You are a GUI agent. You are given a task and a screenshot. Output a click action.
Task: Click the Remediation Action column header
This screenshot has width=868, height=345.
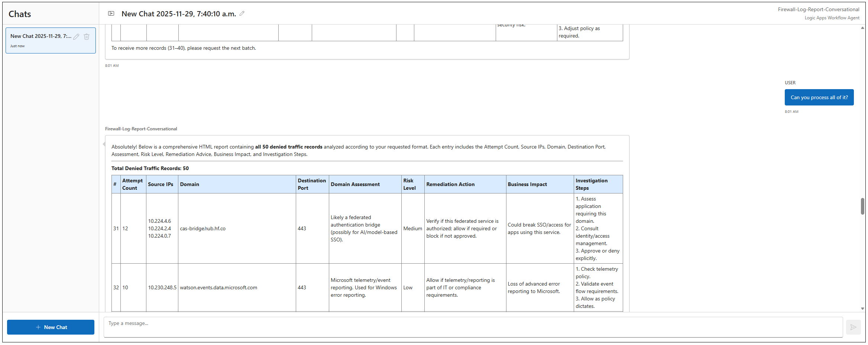[450, 185]
